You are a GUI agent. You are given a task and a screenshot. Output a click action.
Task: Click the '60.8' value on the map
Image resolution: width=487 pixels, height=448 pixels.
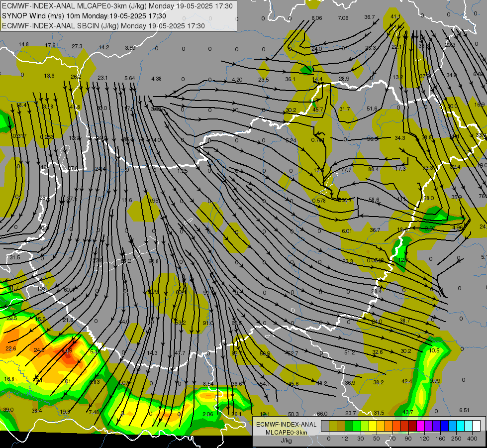pos(153,261)
